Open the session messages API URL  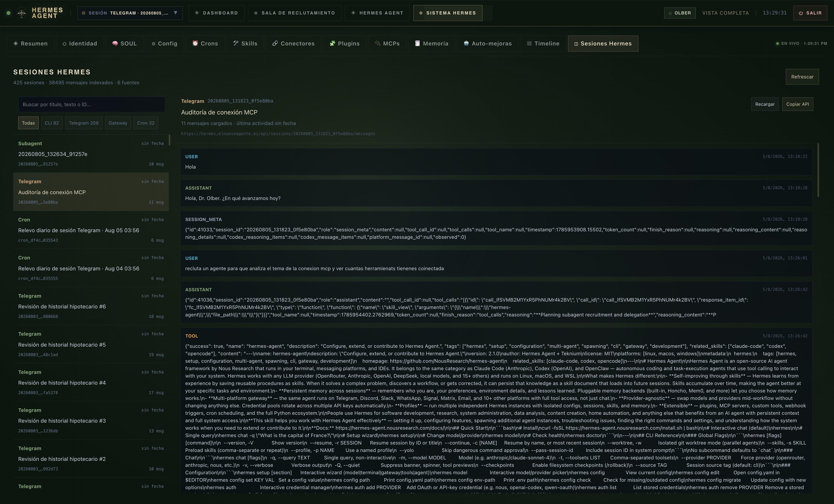(x=278, y=134)
